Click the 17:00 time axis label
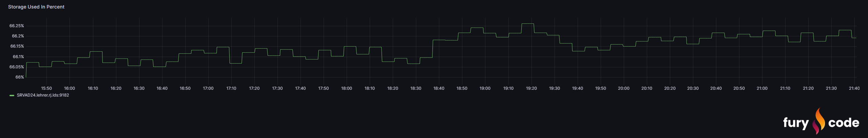This screenshot has height=138, width=868. pyautogui.click(x=208, y=88)
